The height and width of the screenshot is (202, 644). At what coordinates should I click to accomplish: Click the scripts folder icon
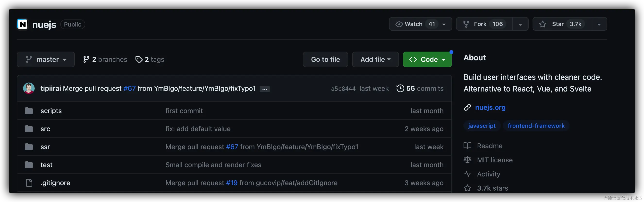(29, 111)
